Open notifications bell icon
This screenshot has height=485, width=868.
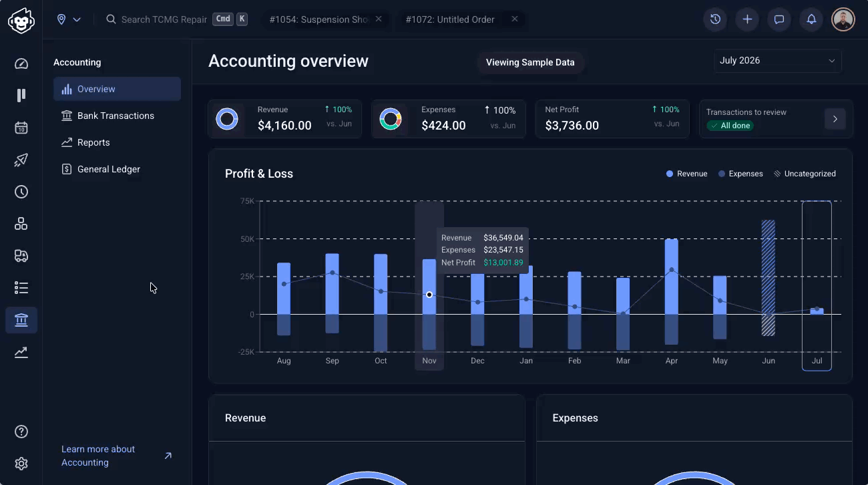(x=811, y=19)
